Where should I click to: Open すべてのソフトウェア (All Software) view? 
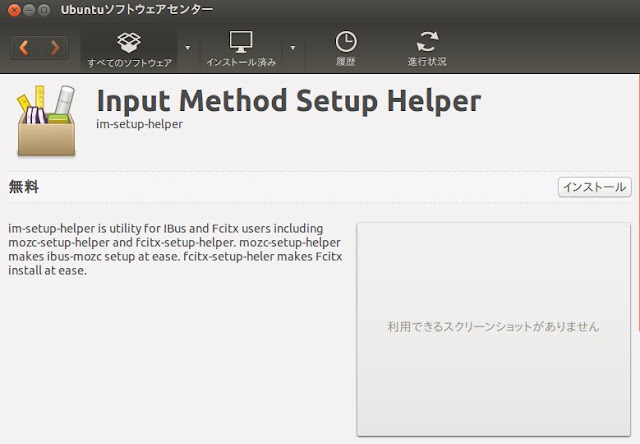(129, 49)
